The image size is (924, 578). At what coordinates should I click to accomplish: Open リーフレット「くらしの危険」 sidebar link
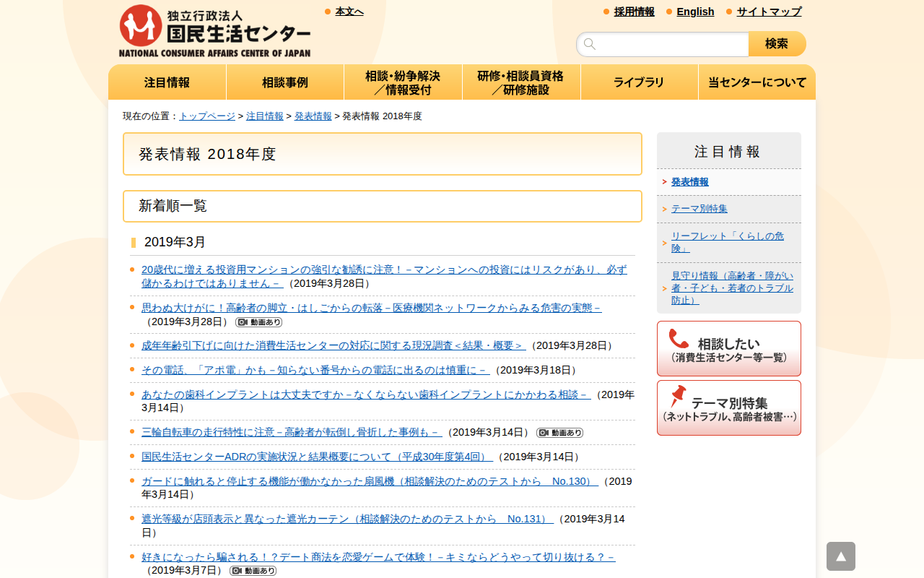(x=728, y=242)
